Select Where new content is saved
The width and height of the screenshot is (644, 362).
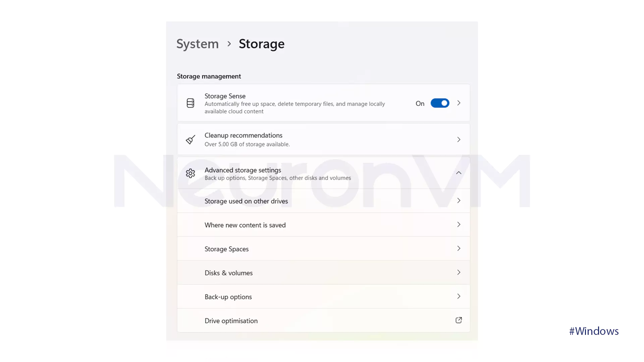point(324,225)
